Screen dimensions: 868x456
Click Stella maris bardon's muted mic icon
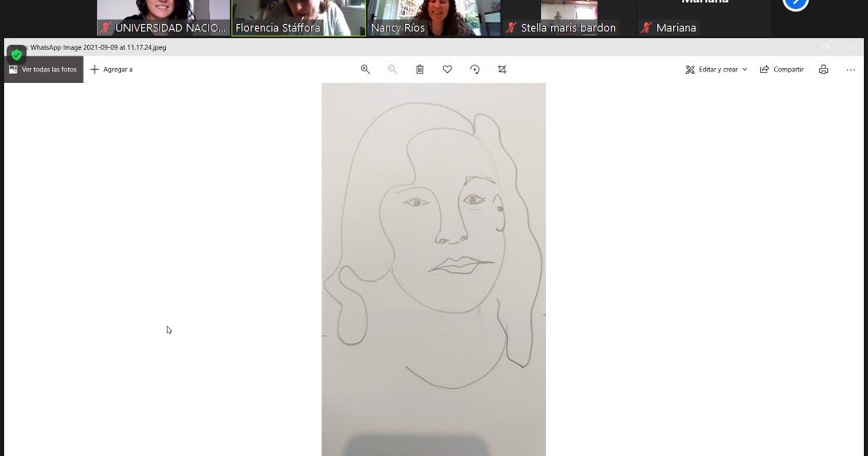coord(511,28)
